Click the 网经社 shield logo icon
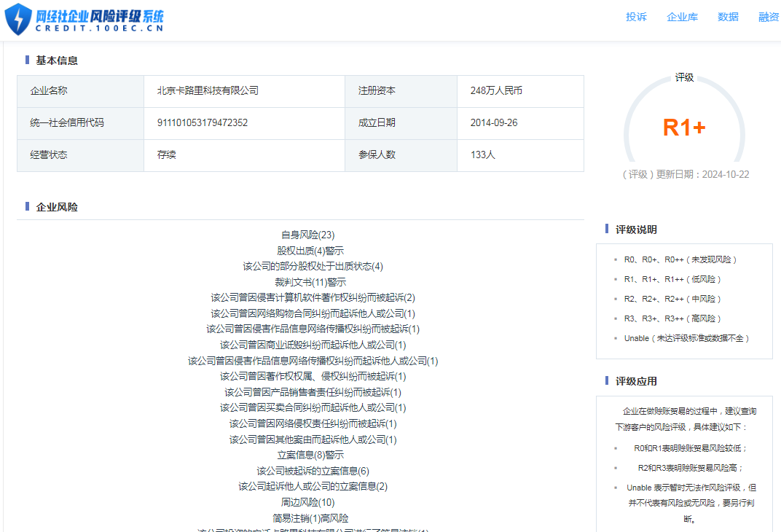 coord(18,18)
